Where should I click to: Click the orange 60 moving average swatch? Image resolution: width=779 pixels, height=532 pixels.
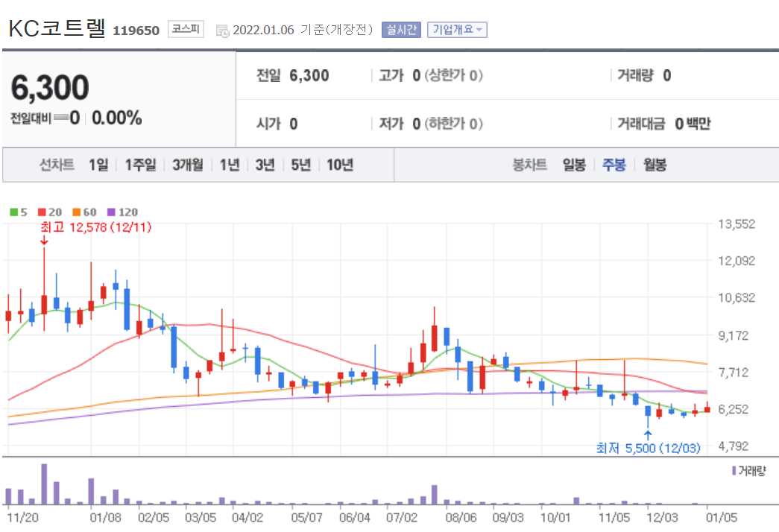pos(77,212)
